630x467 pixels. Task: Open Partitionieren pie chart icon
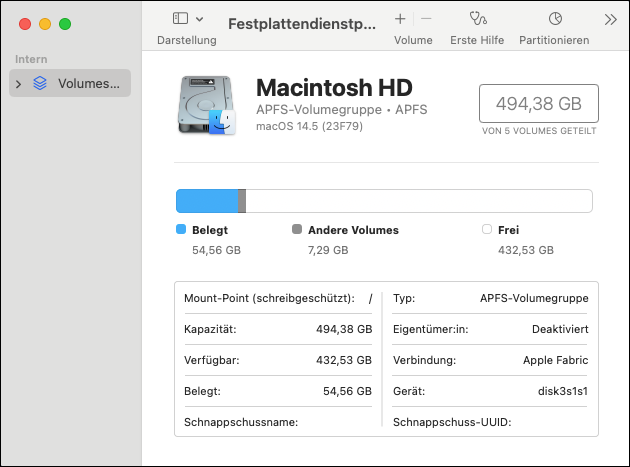coord(555,18)
